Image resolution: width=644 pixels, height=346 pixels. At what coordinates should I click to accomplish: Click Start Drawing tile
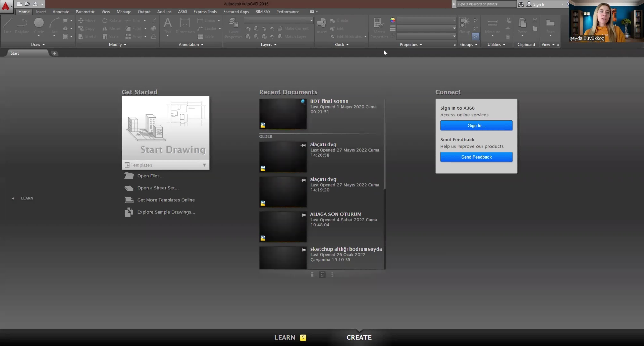[x=166, y=128]
